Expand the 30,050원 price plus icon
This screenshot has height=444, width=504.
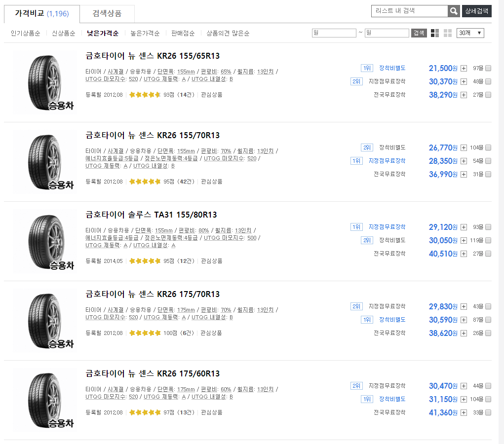click(464, 240)
